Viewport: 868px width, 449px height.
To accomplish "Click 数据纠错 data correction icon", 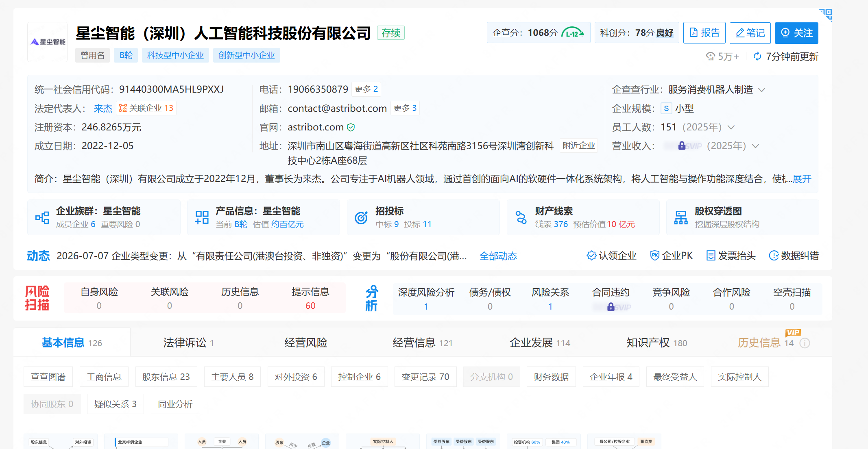I will [x=774, y=256].
